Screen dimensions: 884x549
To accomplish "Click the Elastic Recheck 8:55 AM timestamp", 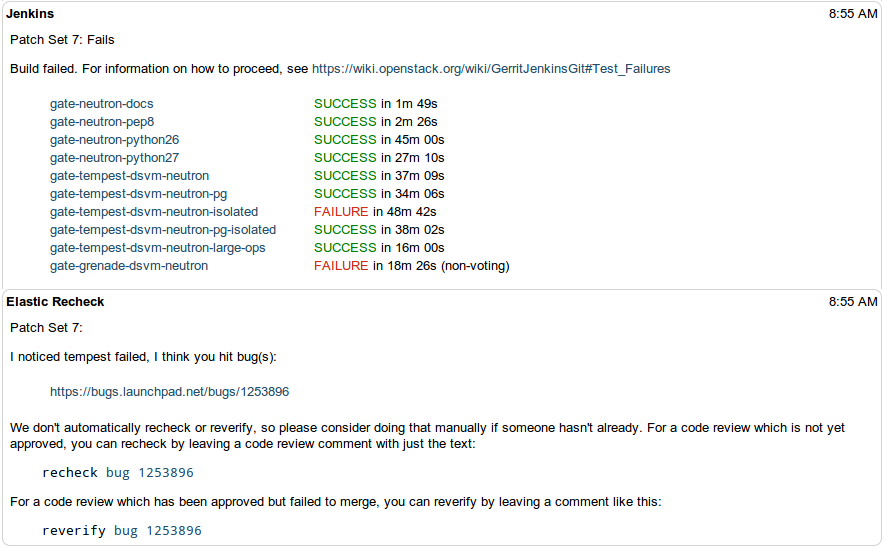I will point(852,302).
